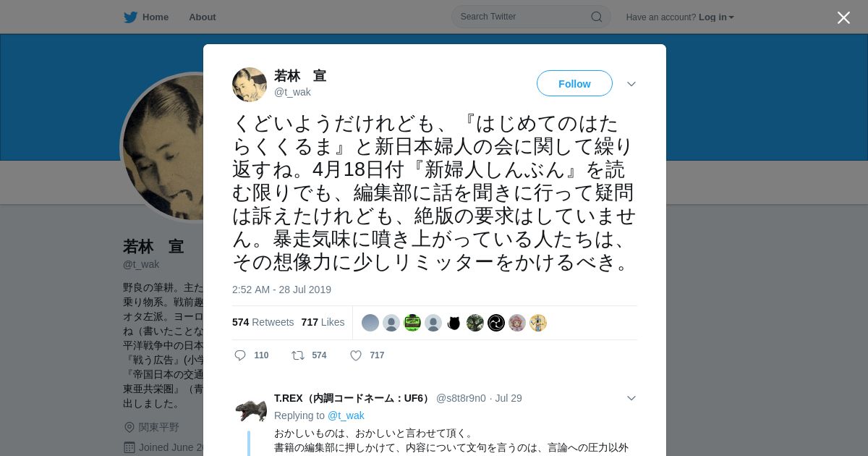868x456 pixels.
Task: Click the T.REX dinosaur avatar
Action: pyautogui.click(x=250, y=410)
